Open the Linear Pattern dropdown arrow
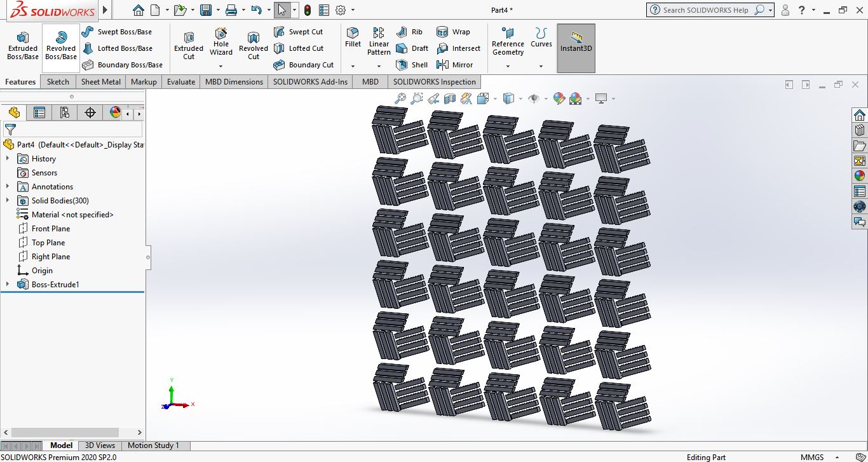 379,66
